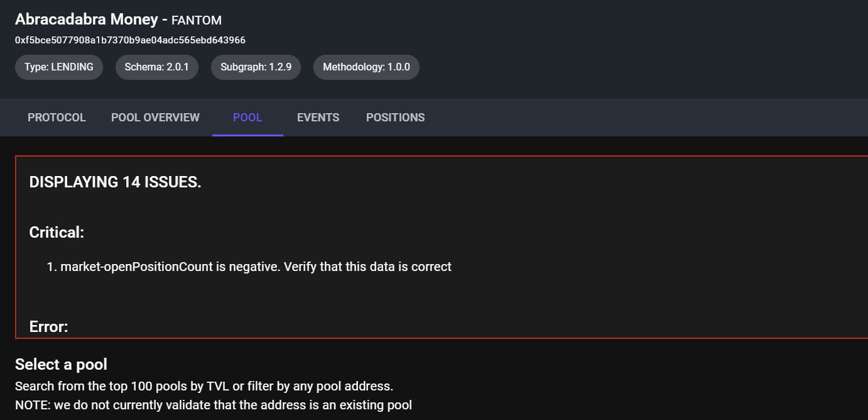Switch to the PROTOCOL tab
This screenshot has height=420, width=868.
click(x=57, y=117)
